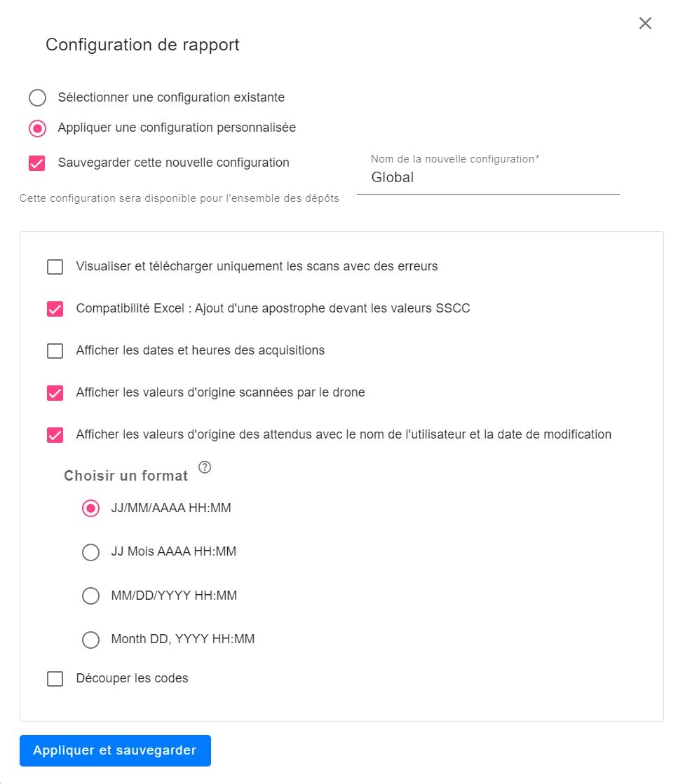Viewport: 685px width, 784px height.
Task: Toggle the 'valeurs d'origine des attendus' checkbox
Action: (x=55, y=435)
